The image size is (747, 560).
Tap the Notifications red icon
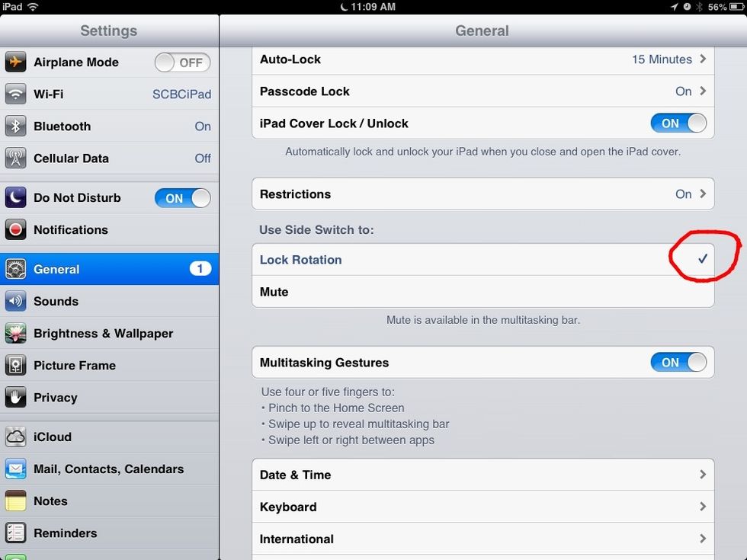(x=15, y=230)
